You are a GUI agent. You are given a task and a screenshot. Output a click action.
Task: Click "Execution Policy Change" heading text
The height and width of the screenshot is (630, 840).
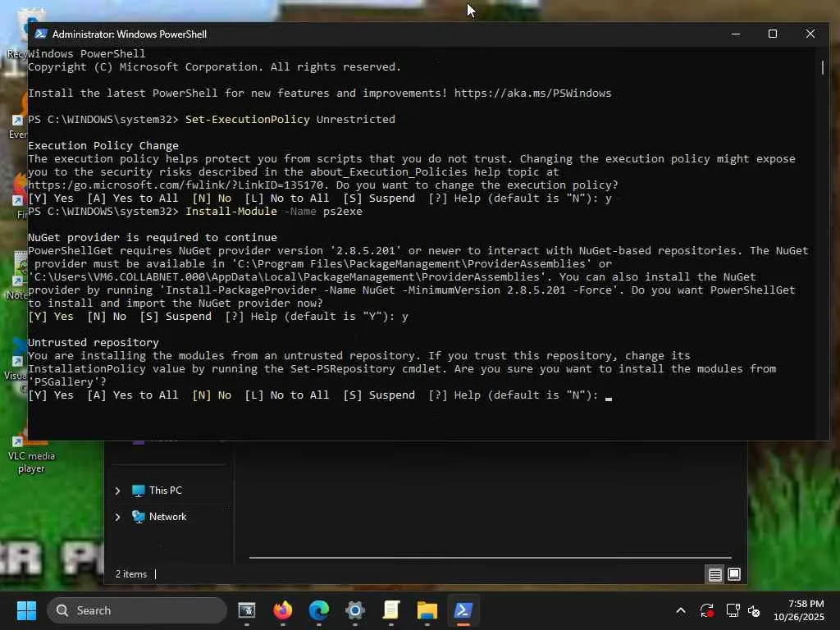tap(103, 146)
